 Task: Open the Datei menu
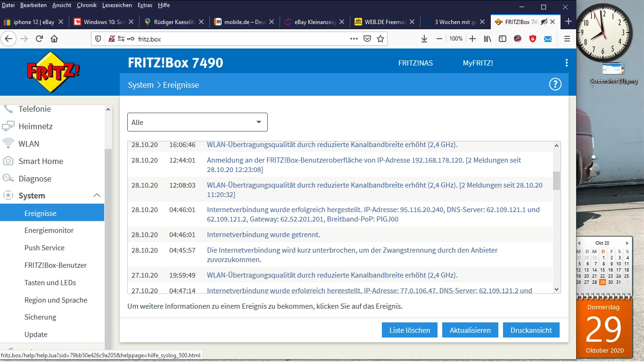click(8, 5)
